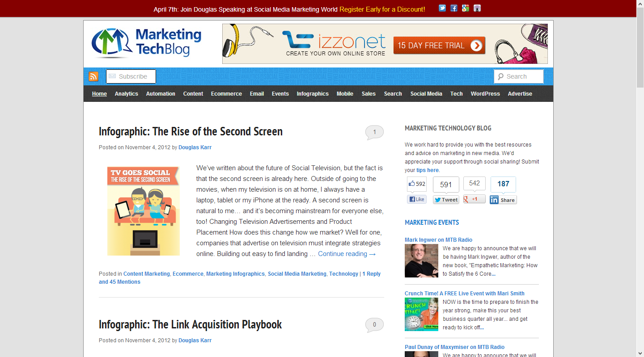This screenshot has height=357, width=644.
Task: Open the Link Acquisition Playbook post title
Action: tap(190, 324)
